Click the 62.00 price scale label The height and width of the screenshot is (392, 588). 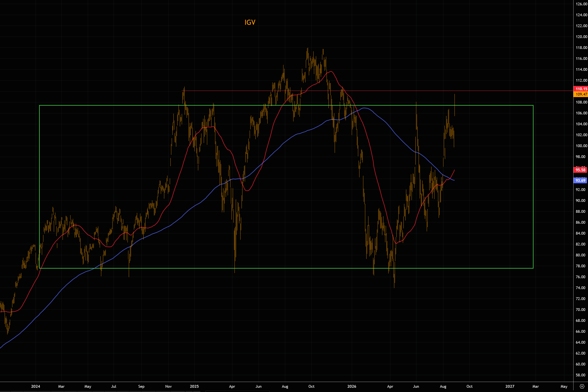pyautogui.click(x=581, y=353)
